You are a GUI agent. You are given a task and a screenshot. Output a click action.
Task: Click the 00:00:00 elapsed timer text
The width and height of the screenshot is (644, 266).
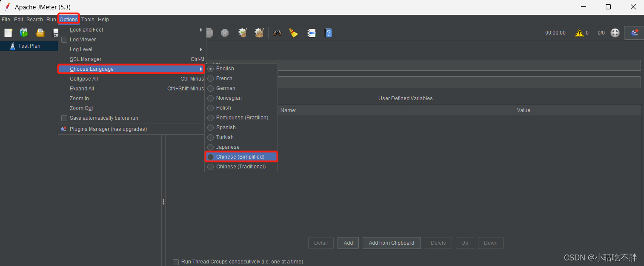555,33
